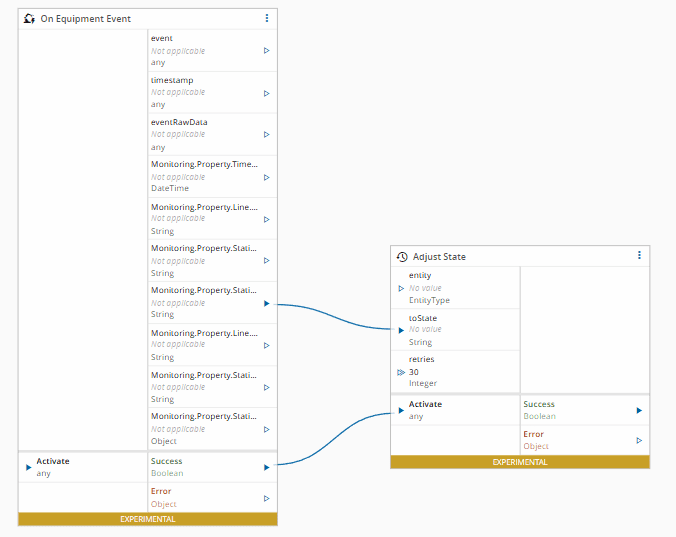
Task: Click the Adjust State history icon
Action: click(402, 257)
